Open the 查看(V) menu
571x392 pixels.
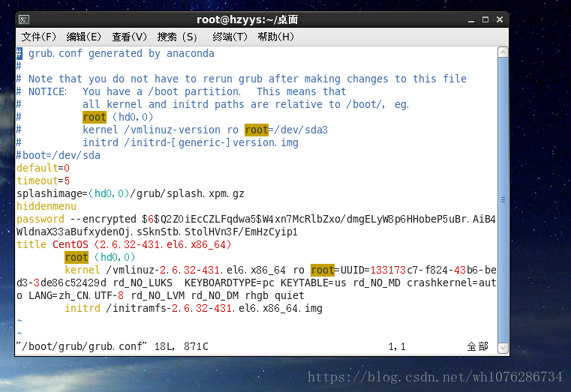pos(129,37)
